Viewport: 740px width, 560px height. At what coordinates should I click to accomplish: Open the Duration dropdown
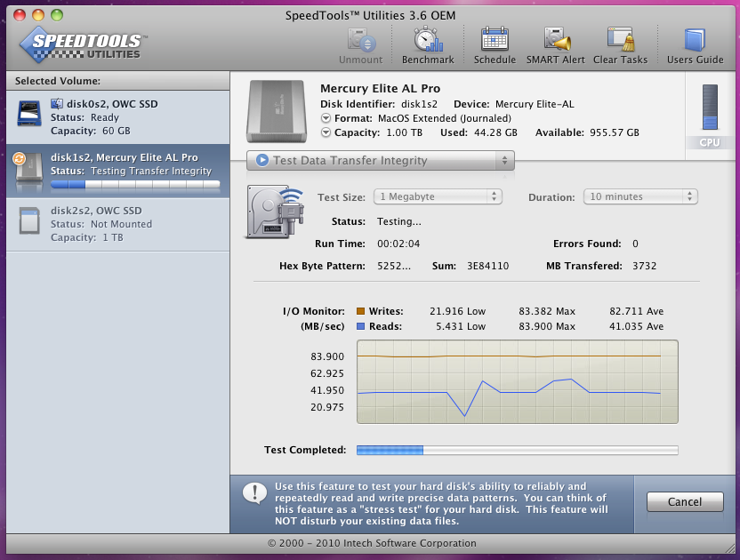pos(640,196)
